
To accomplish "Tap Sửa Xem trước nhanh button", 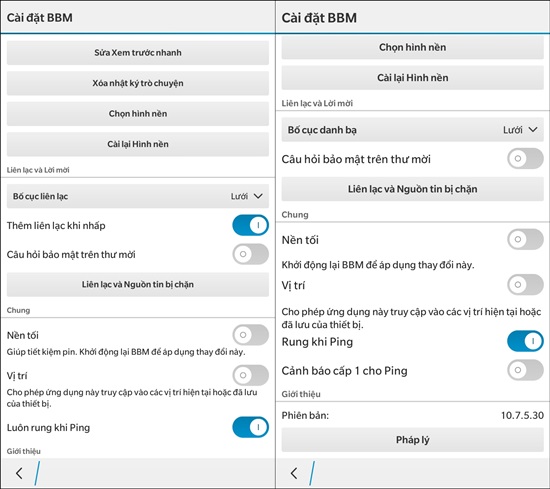I will (138, 53).
